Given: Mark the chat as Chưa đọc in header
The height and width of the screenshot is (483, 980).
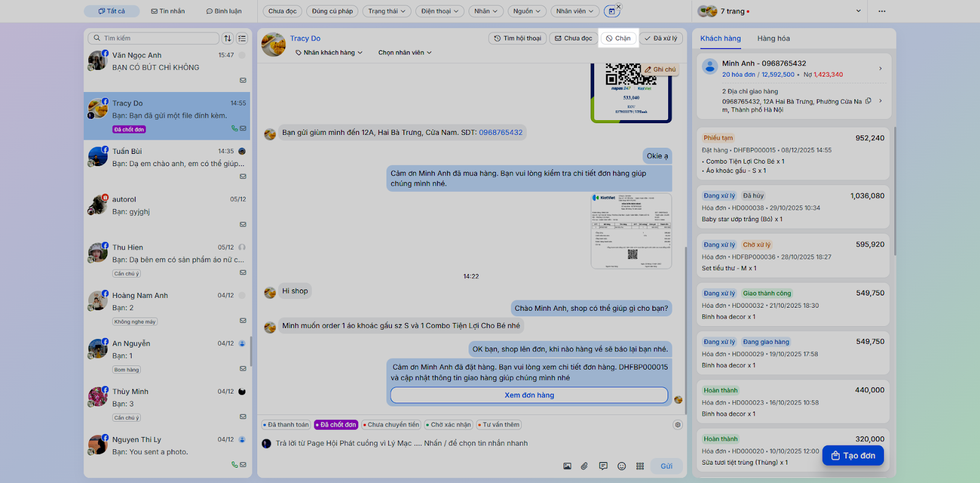Looking at the screenshot, I should tap(573, 38).
